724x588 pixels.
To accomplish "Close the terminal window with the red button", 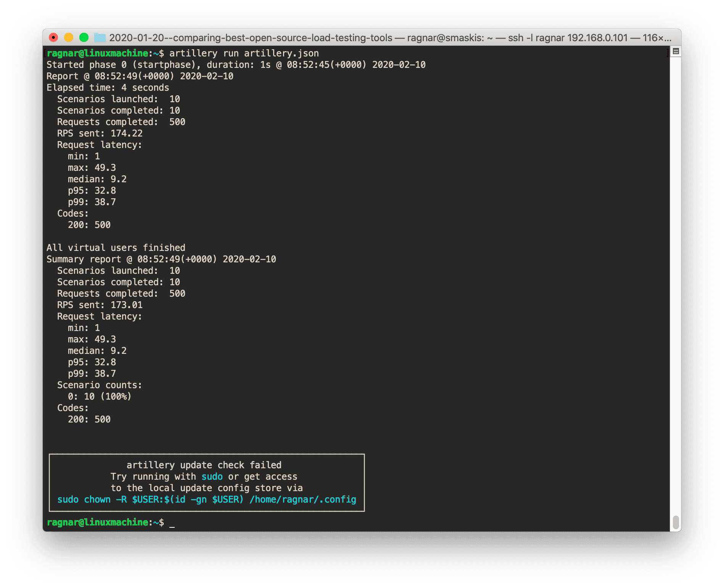I will 53,37.
